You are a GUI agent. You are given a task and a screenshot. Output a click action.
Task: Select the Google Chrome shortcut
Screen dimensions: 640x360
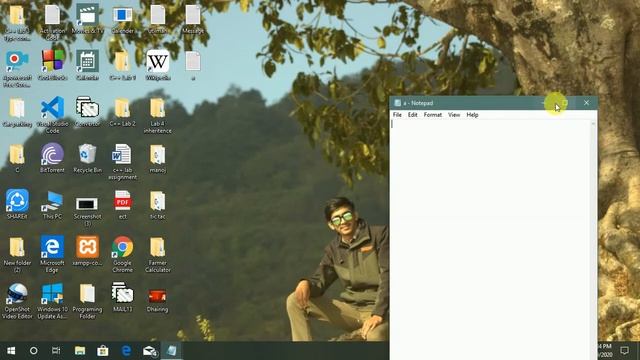pyautogui.click(x=122, y=255)
